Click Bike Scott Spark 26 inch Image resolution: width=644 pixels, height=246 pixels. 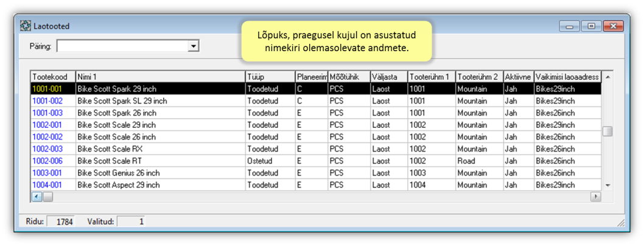[x=117, y=113]
